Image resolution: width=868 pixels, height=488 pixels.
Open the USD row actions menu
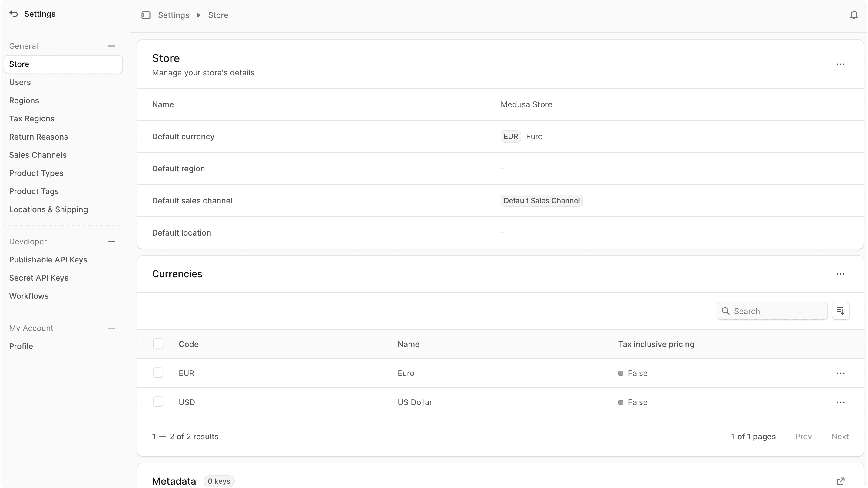841,402
